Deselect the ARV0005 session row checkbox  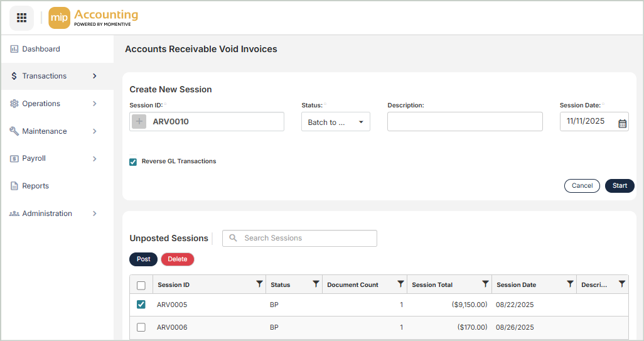(x=141, y=305)
